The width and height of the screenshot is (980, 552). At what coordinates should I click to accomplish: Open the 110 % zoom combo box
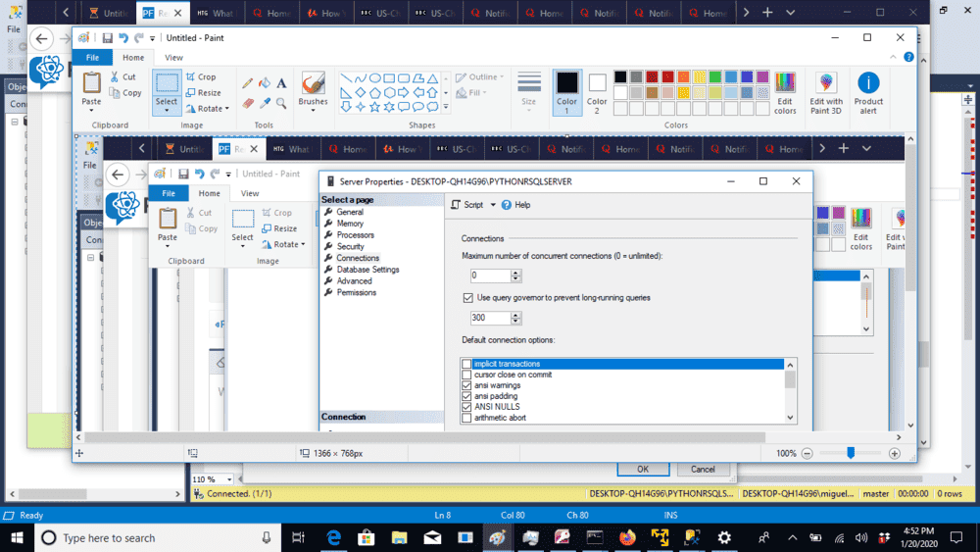coord(213,479)
